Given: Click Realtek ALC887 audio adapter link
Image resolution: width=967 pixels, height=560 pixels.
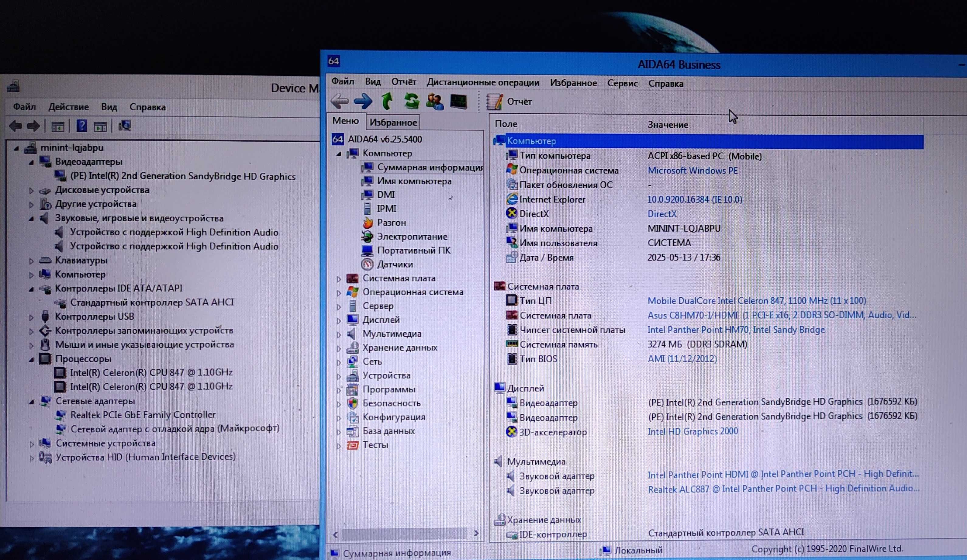Looking at the screenshot, I should (x=784, y=489).
